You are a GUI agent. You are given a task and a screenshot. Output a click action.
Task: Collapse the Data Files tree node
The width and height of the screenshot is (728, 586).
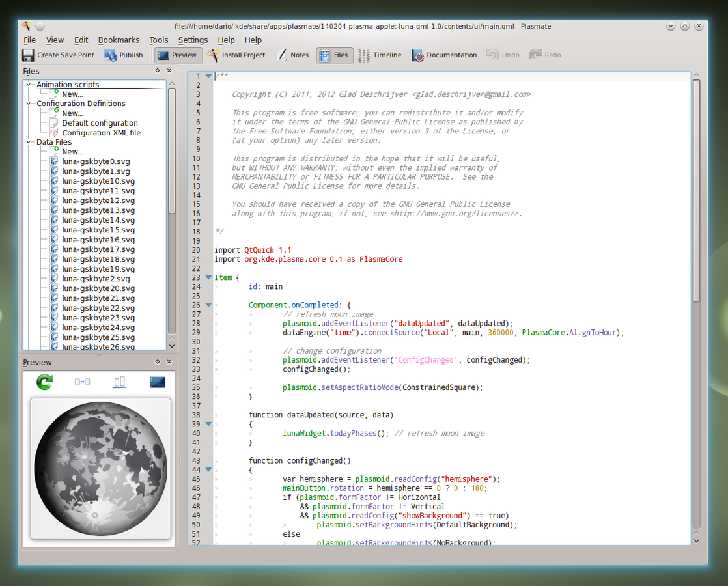coord(29,142)
